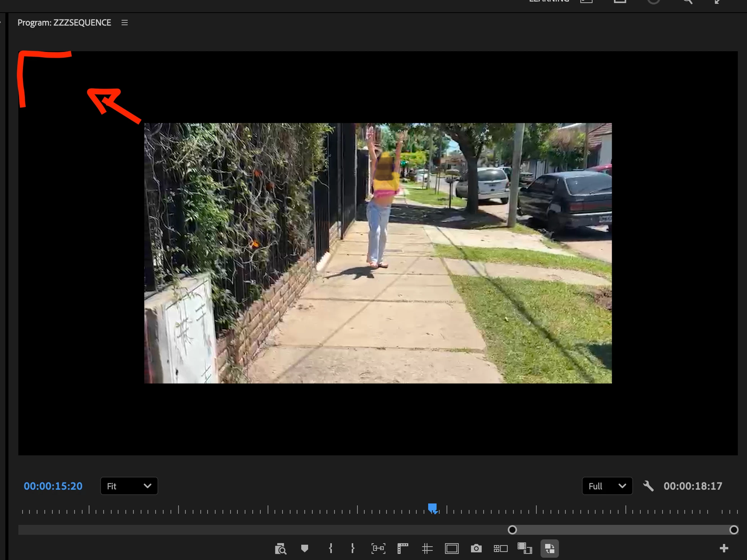Open the Fit zoom level dropdown
Screen dimensions: 747x560
pos(129,486)
